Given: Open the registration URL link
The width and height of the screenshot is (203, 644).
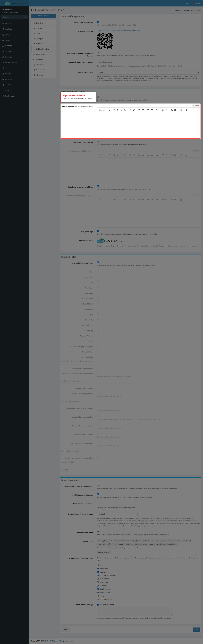Looking at the screenshot, I should click(119, 30).
